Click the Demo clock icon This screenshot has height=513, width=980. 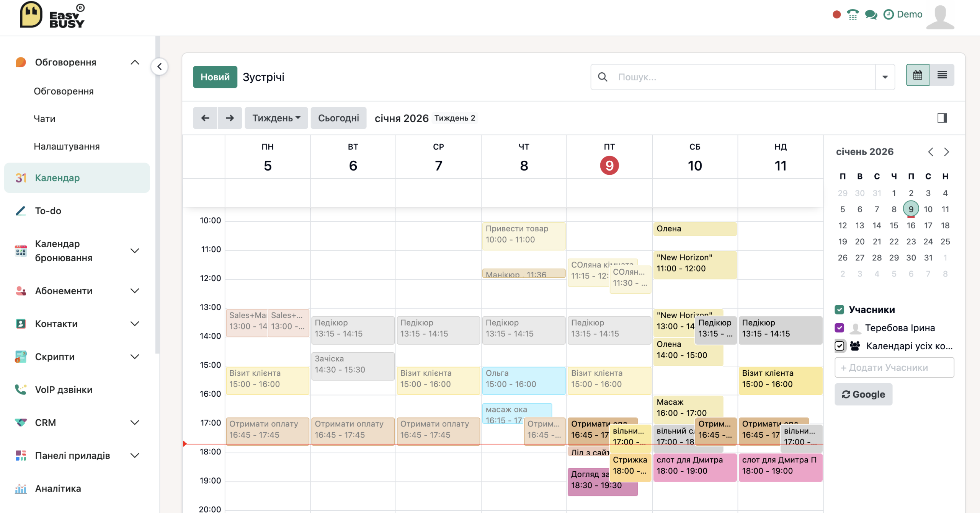pyautogui.click(x=889, y=15)
